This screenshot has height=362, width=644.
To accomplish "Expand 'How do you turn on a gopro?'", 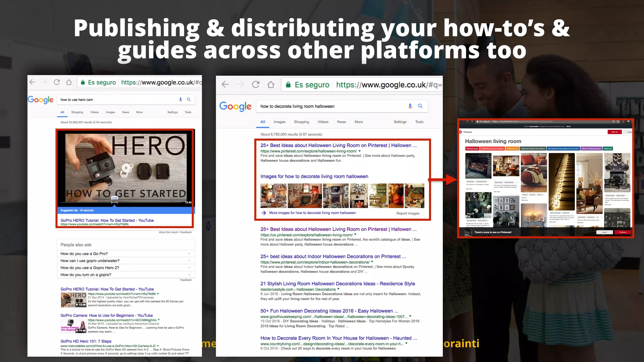I will [x=126, y=275].
